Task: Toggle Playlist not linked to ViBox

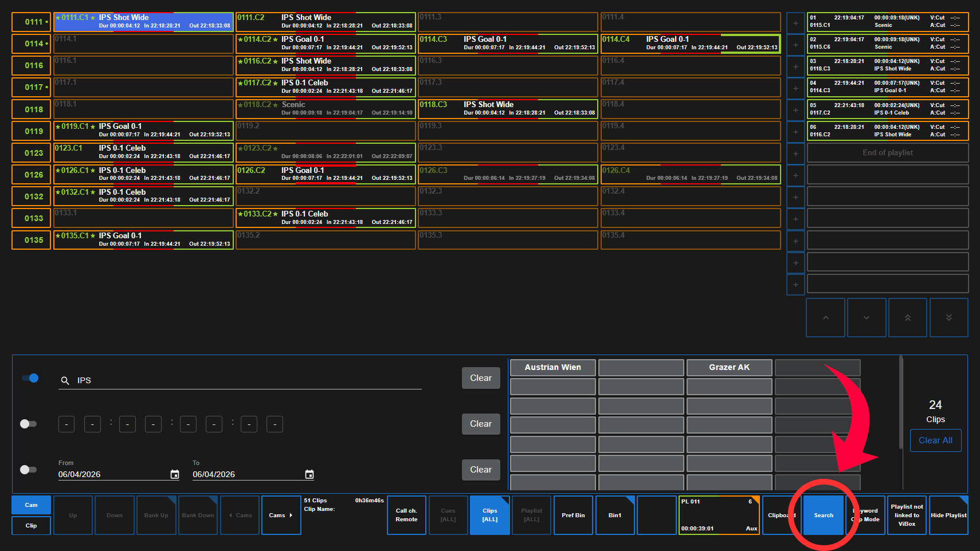Action: [x=907, y=515]
